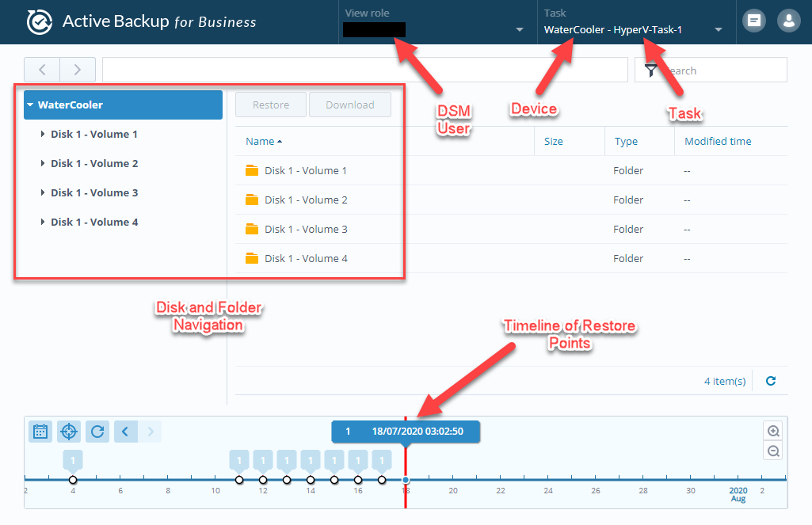Click folder icon of Disk 1 - Volume 2 row

coord(252,200)
